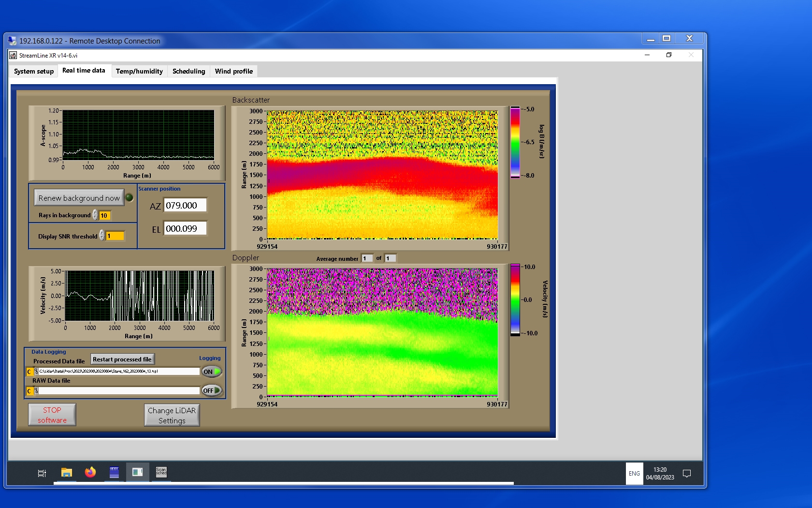Image resolution: width=812 pixels, height=508 pixels.
Task: Adjust the Display SNR threshold stepper
Action: [x=102, y=236]
